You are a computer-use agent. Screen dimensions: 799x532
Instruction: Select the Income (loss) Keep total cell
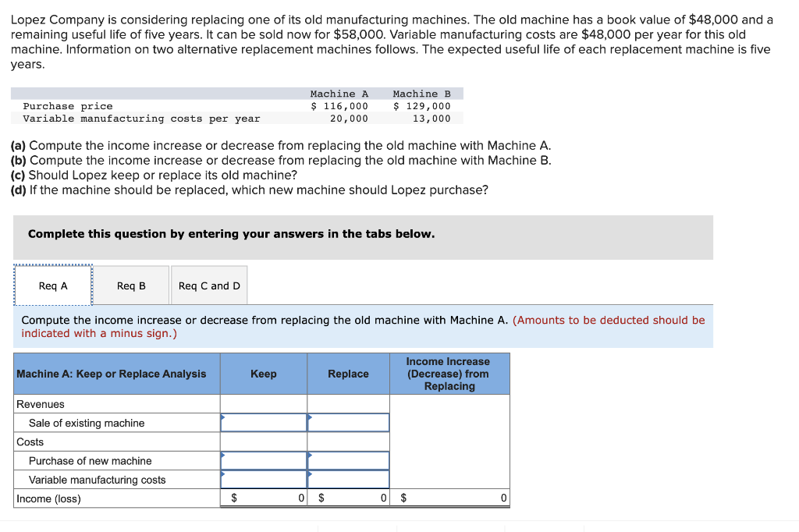[263, 498]
